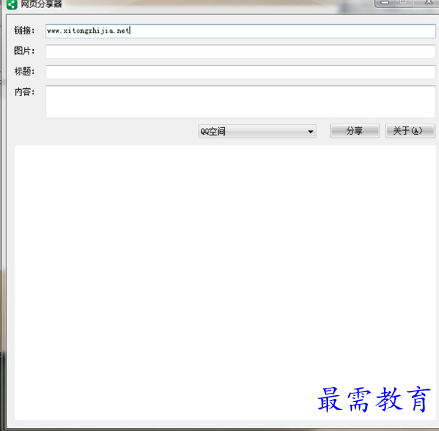Open the QQ空间 platform dropdown

pyautogui.click(x=257, y=131)
